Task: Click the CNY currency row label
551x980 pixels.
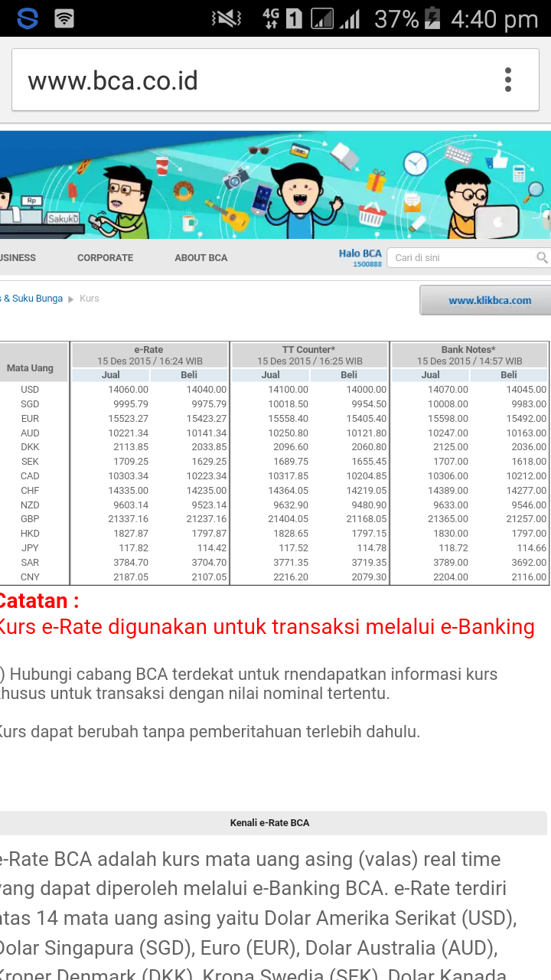Action: [x=30, y=577]
